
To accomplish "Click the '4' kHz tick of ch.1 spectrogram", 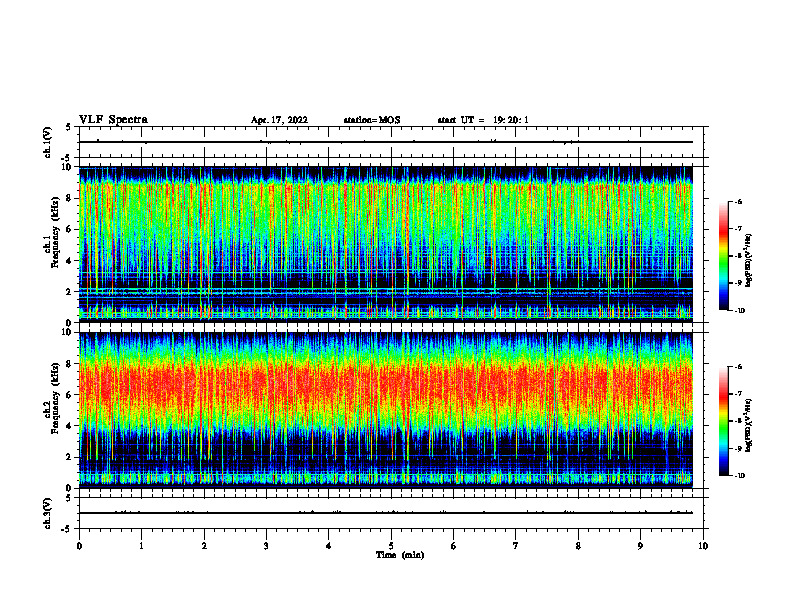I will tap(69, 261).
